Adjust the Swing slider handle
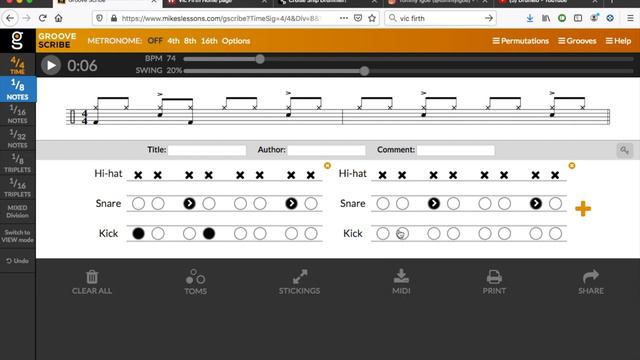Viewport: 640px width, 360px height. pyautogui.click(x=364, y=71)
